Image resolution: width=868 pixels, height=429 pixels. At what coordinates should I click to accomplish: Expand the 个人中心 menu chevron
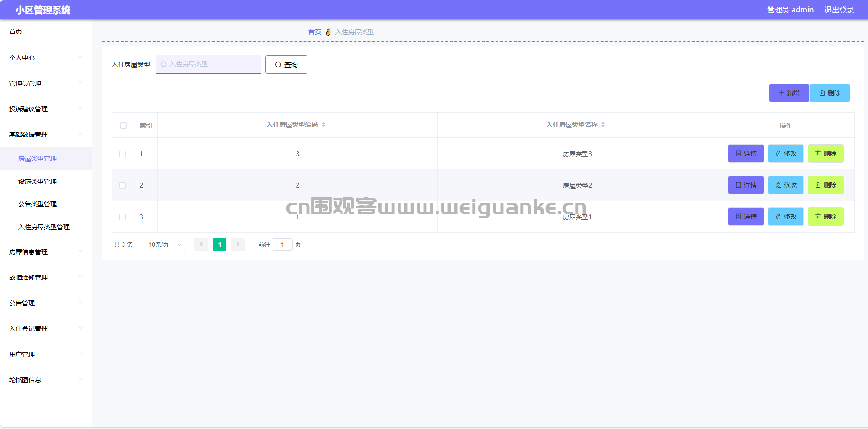click(x=81, y=57)
